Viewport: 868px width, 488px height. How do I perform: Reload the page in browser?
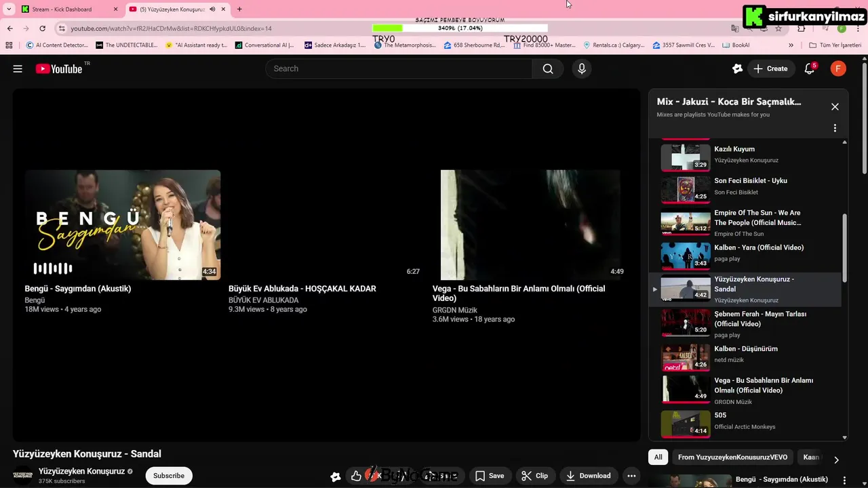point(42,28)
